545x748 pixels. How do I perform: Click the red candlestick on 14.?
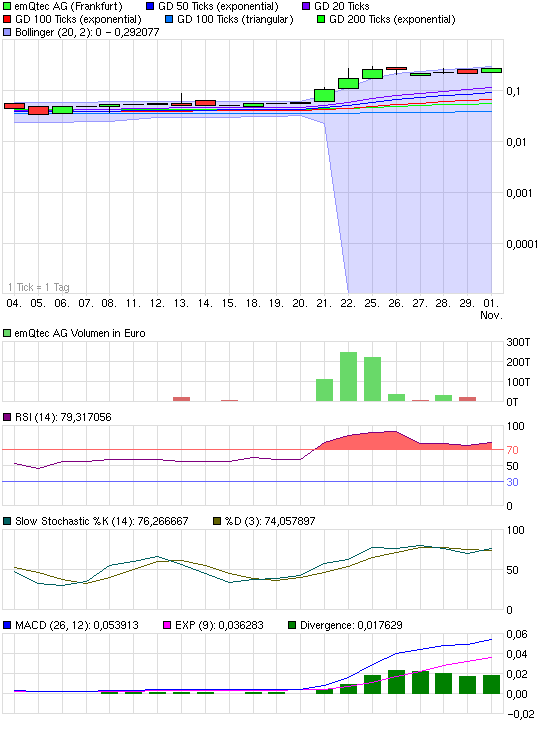205,103
